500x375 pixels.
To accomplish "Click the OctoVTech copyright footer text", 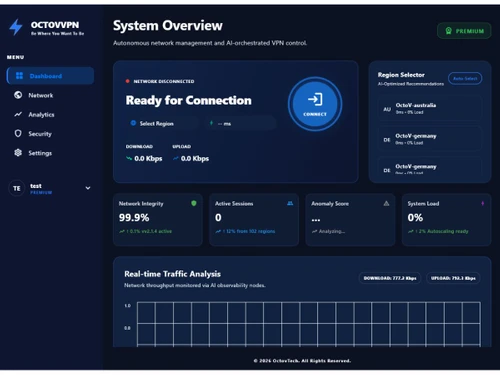I will click(x=302, y=361).
